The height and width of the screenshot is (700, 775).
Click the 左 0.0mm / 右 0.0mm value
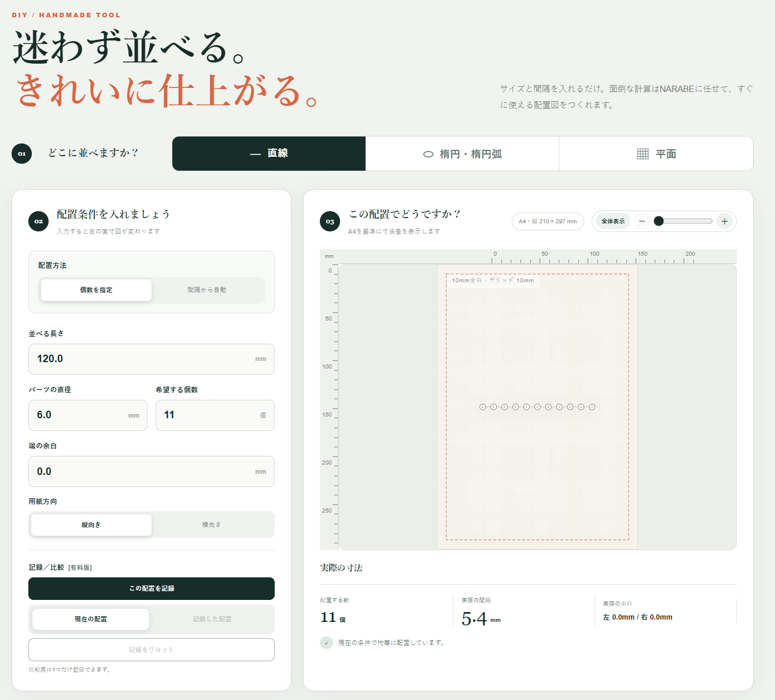(638, 617)
